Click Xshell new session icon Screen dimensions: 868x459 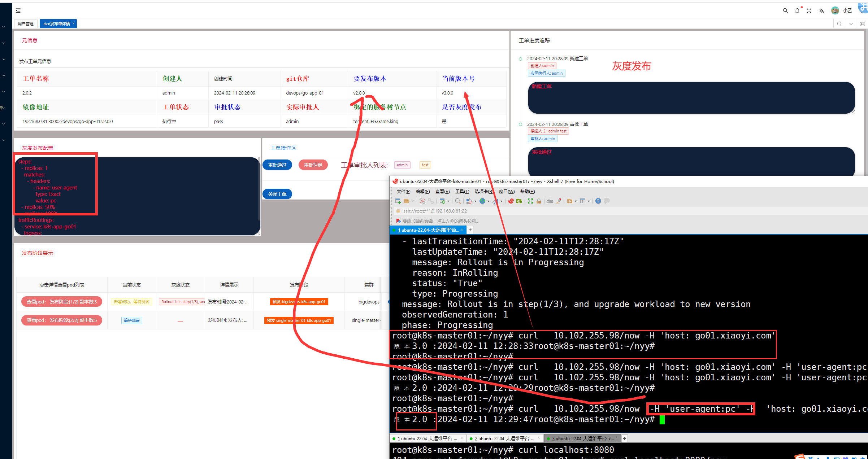coord(398,201)
